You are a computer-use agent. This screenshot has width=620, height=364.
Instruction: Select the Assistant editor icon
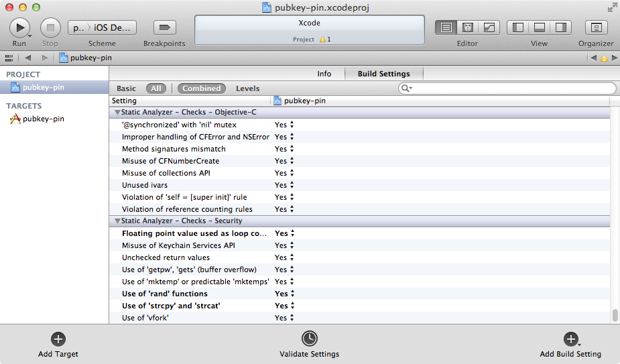tap(467, 27)
